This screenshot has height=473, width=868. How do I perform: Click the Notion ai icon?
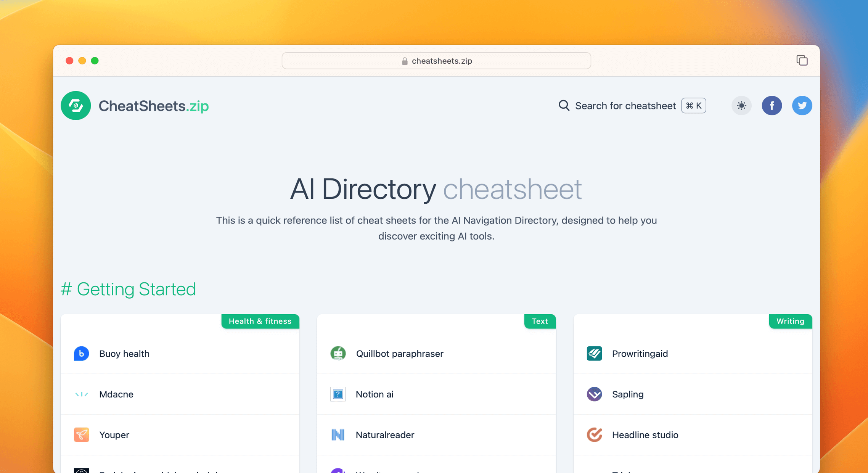click(338, 394)
